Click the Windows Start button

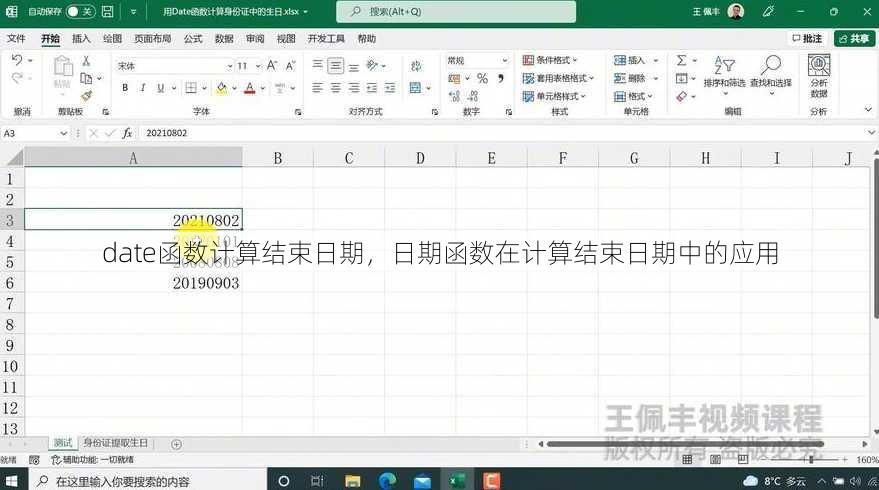point(12,481)
